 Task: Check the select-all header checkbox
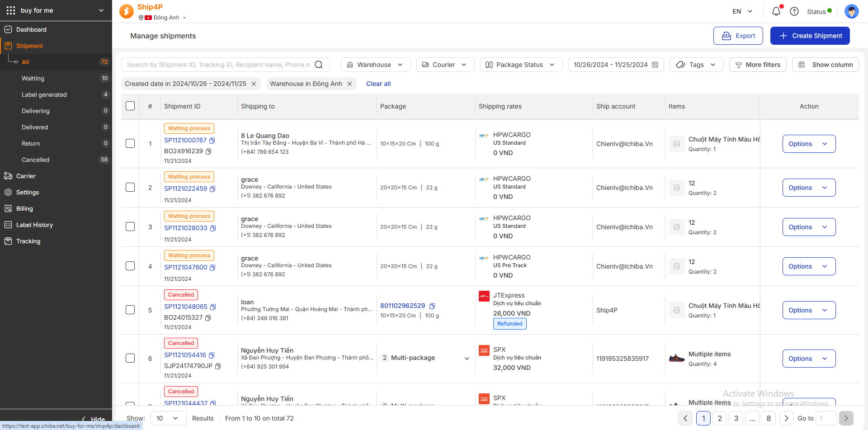pos(130,106)
